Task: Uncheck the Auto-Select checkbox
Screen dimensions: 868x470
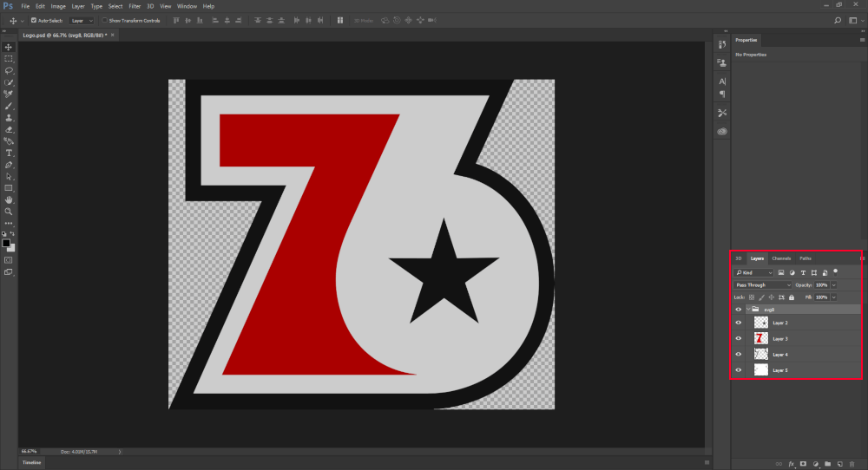Action: click(x=34, y=21)
